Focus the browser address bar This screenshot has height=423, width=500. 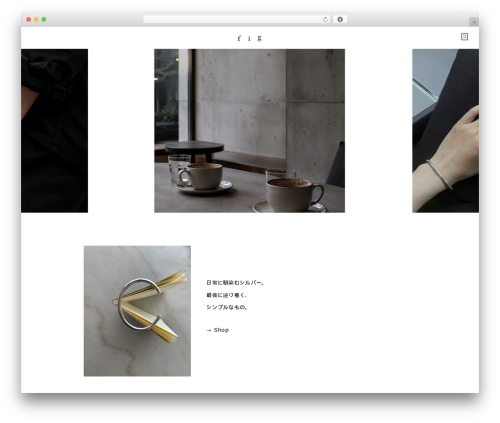pos(237,20)
